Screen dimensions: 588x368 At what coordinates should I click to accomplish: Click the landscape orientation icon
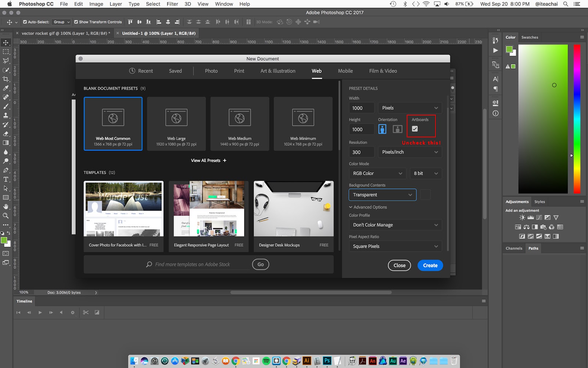click(x=397, y=129)
